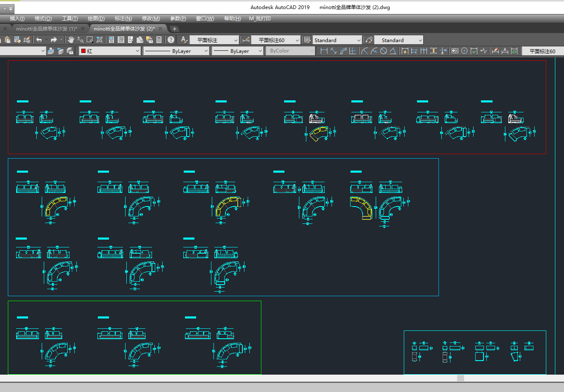Click the Multileader Style icon
The width and height of the screenshot is (564, 392).
click(369, 40)
